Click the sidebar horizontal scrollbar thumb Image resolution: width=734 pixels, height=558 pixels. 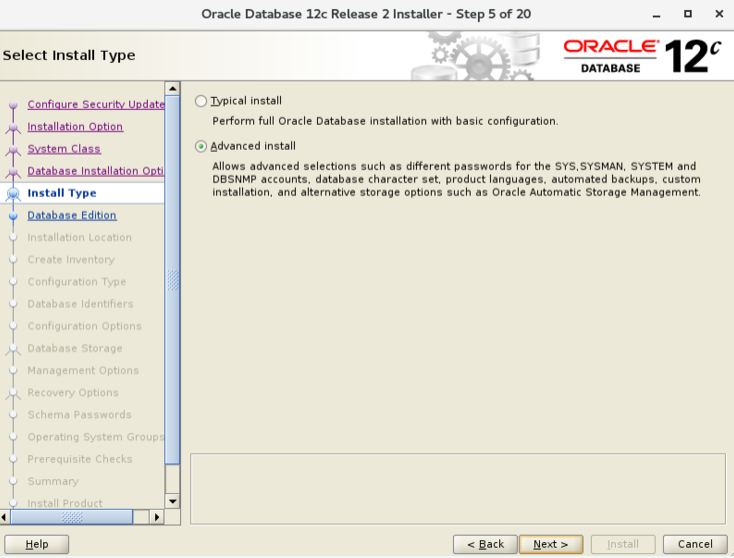pyautogui.click(x=72, y=517)
